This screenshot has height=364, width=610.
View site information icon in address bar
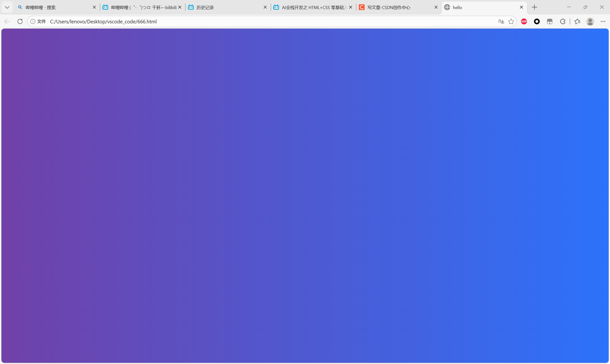(x=33, y=22)
